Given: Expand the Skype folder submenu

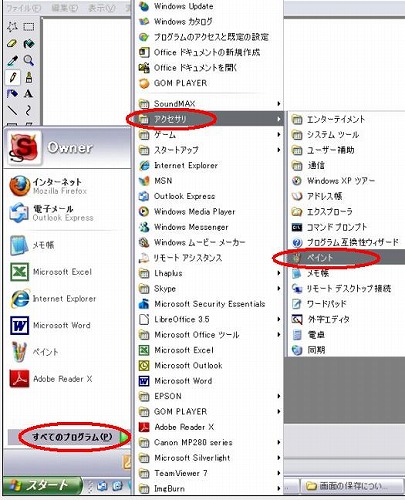Looking at the screenshot, I should tap(210, 289).
